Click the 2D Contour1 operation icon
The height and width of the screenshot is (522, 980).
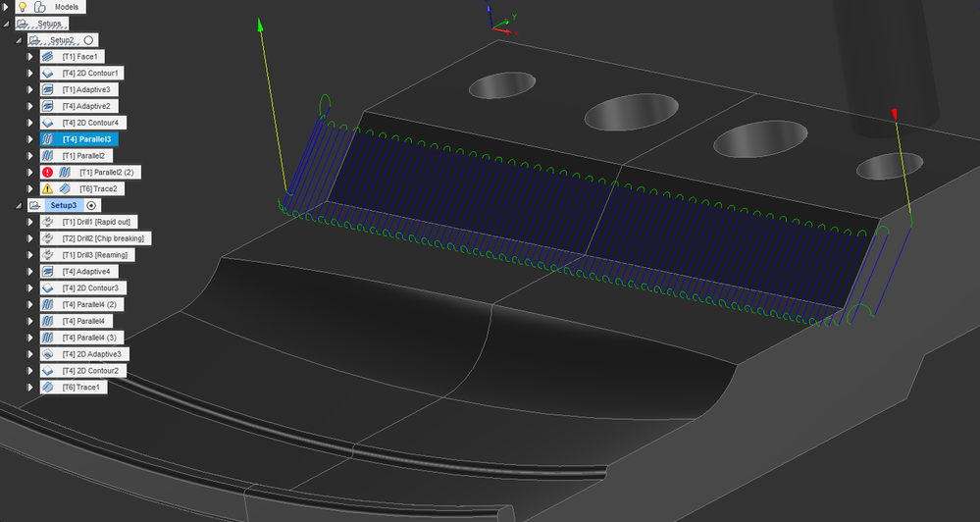point(47,74)
